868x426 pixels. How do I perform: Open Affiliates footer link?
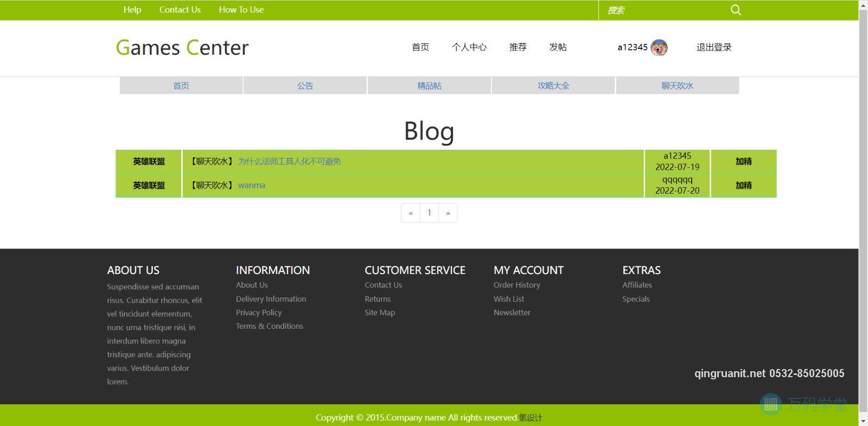point(637,285)
